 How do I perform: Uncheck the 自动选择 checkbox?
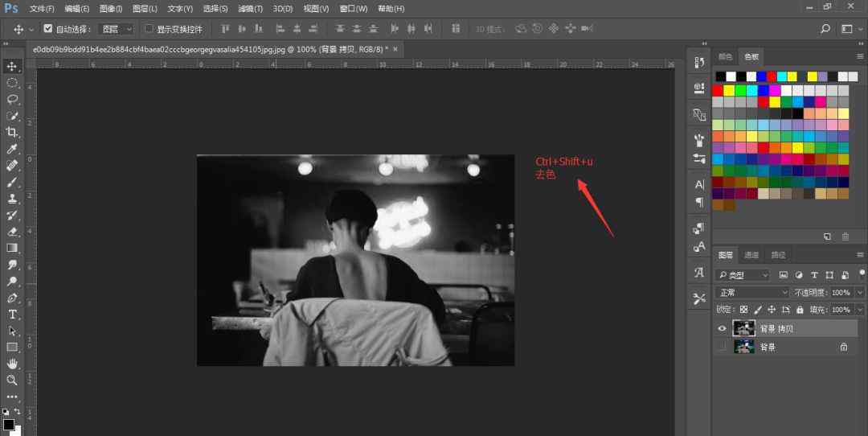[48, 29]
